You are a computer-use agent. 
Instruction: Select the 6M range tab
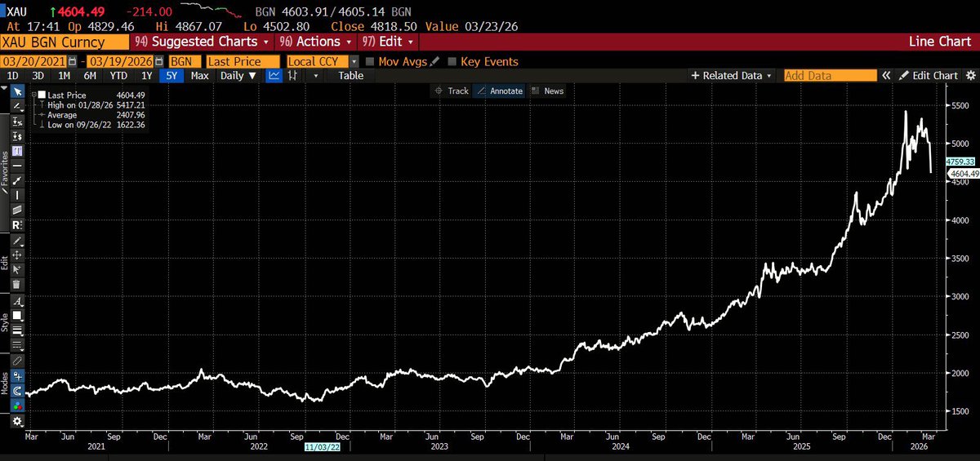point(90,75)
